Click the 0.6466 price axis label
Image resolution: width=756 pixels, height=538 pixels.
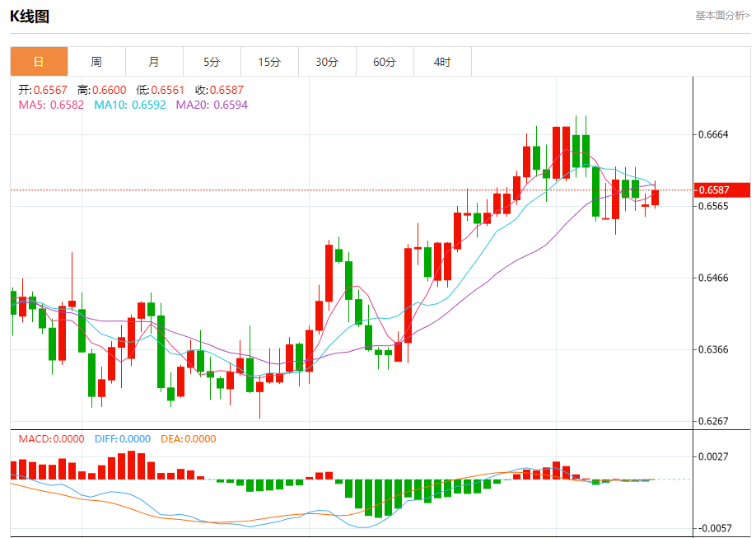coord(713,278)
